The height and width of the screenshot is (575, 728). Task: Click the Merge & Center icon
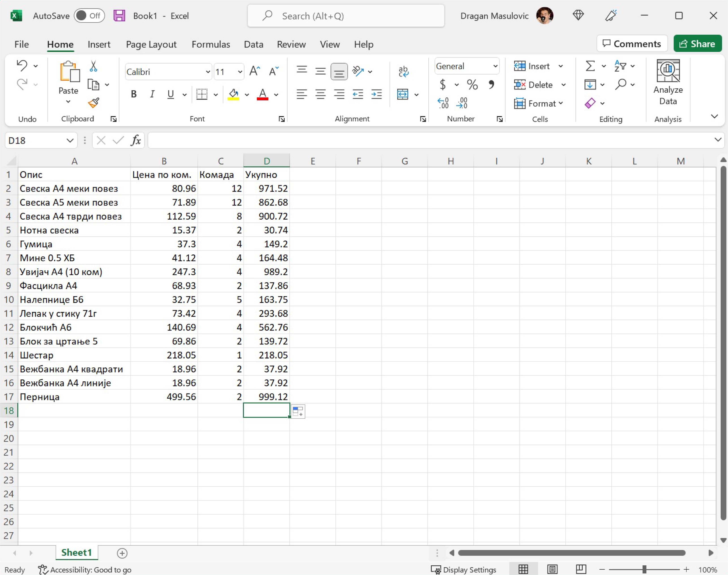pyautogui.click(x=402, y=94)
